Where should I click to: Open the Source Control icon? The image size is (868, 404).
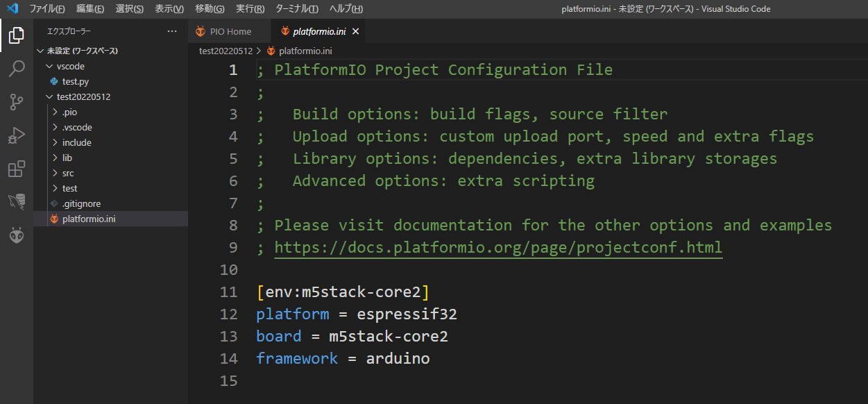(17, 102)
